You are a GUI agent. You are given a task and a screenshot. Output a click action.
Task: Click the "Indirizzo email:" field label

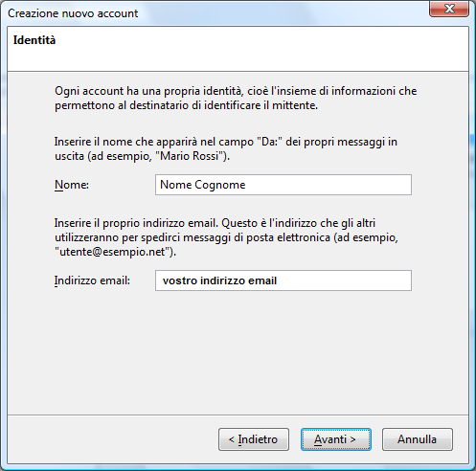tap(92, 280)
